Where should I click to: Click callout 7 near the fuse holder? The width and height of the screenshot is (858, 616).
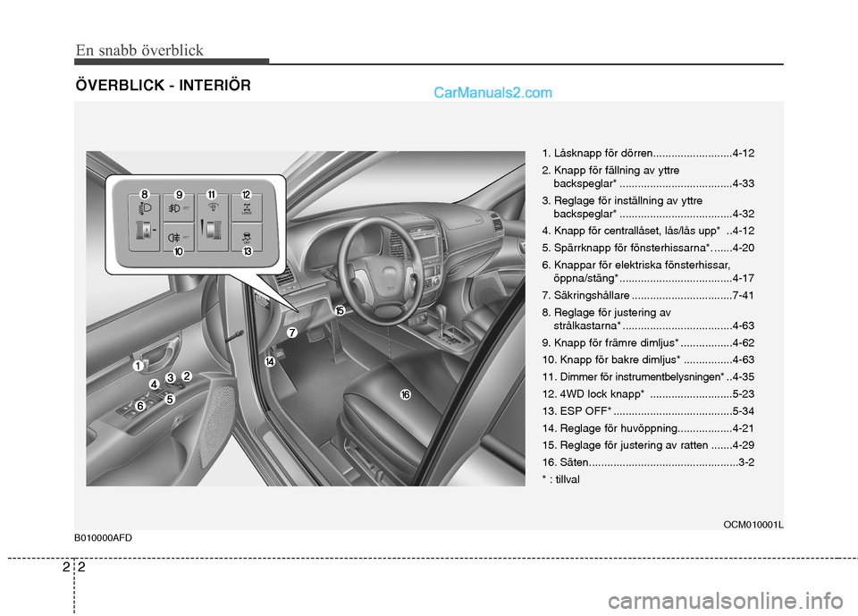click(292, 333)
